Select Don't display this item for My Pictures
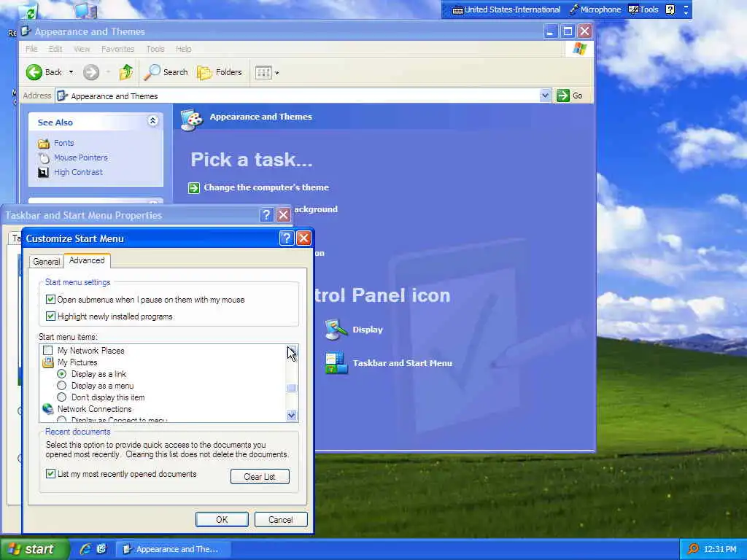Screen dimensions: 747x560 click(x=61, y=397)
